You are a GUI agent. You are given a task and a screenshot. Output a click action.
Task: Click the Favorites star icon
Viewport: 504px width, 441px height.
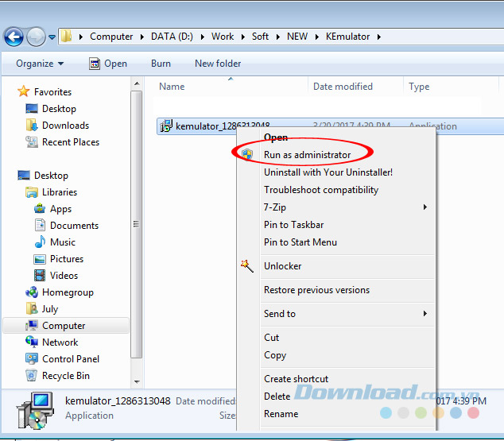click(x=24, y=91)
